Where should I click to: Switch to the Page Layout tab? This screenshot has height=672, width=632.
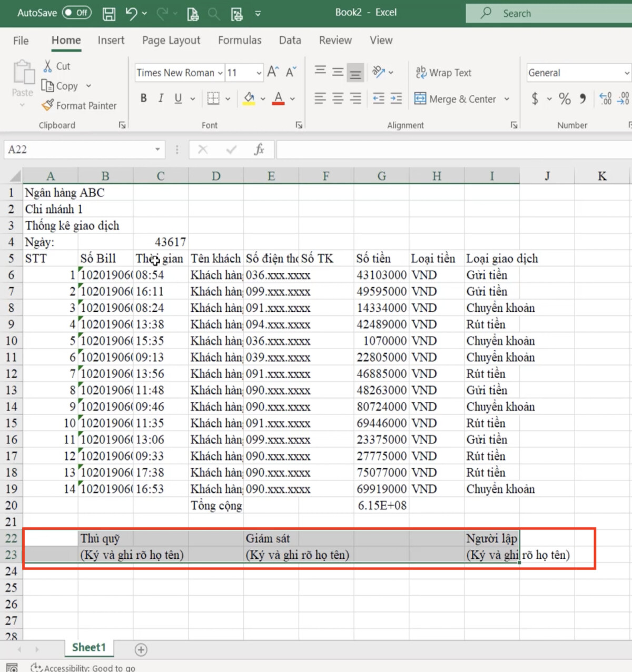pos(171,41)
